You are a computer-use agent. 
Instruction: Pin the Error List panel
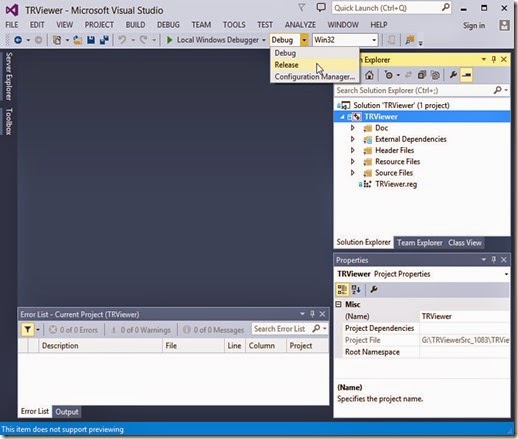[312, 314]
